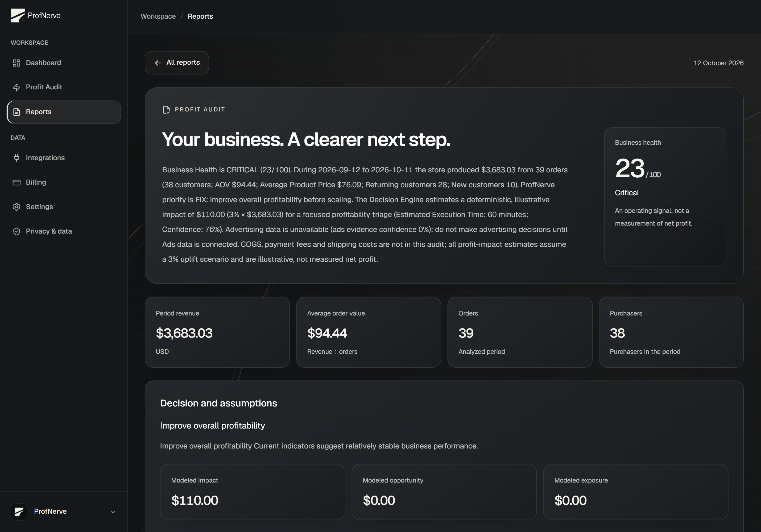
Task: Click the ProfNerve logo icon in sidebar header
Action: [x=18, y=16]
